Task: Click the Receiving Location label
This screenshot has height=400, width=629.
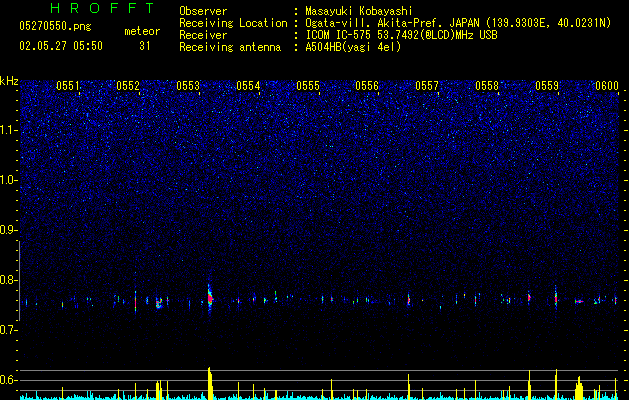Action: coord(233,23)
